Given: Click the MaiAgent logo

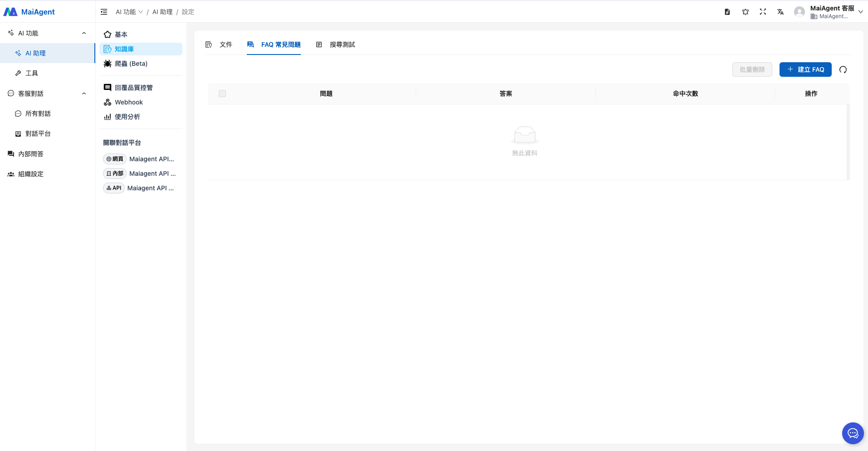Looking at the screenshot, I should [x=29, y=12].
